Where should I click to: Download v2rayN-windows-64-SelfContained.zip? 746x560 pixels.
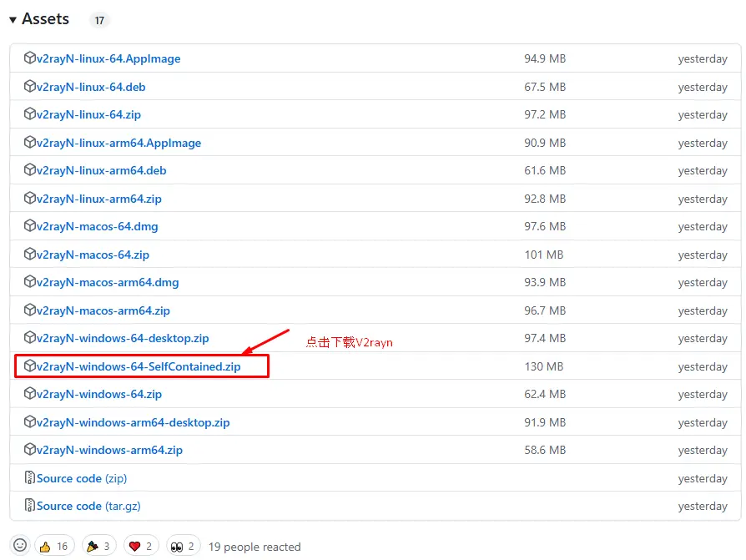(x=139, y=366)
